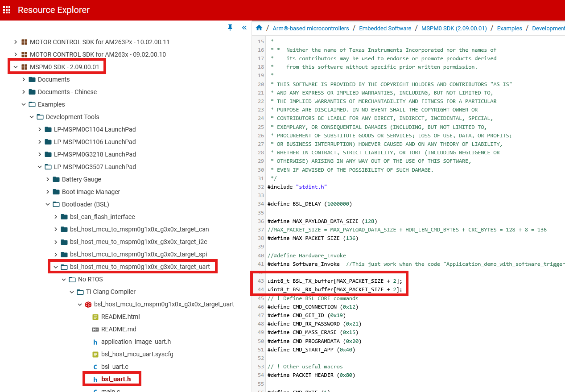Click CMD_START_APP define on line 51
The image size is (565, 392).
point(311,350)
